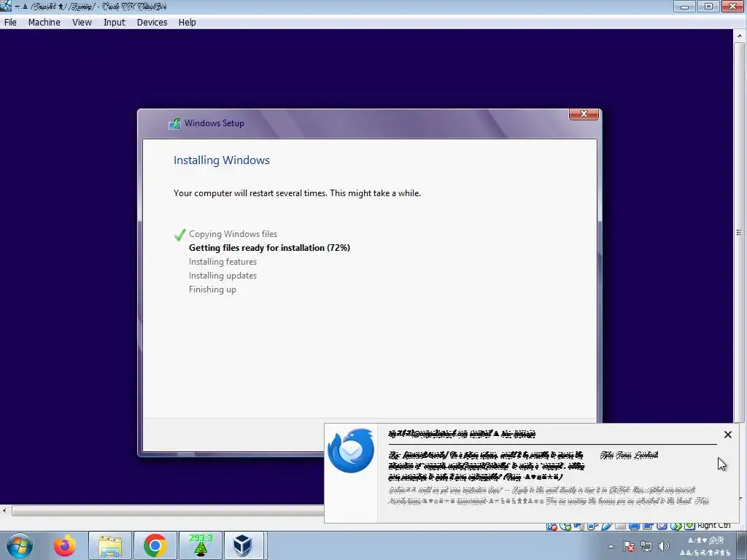Viewport: 747px width, 560px height.
Task: Click the Windows Setup title icon
Action: click(x=174, y=124)
